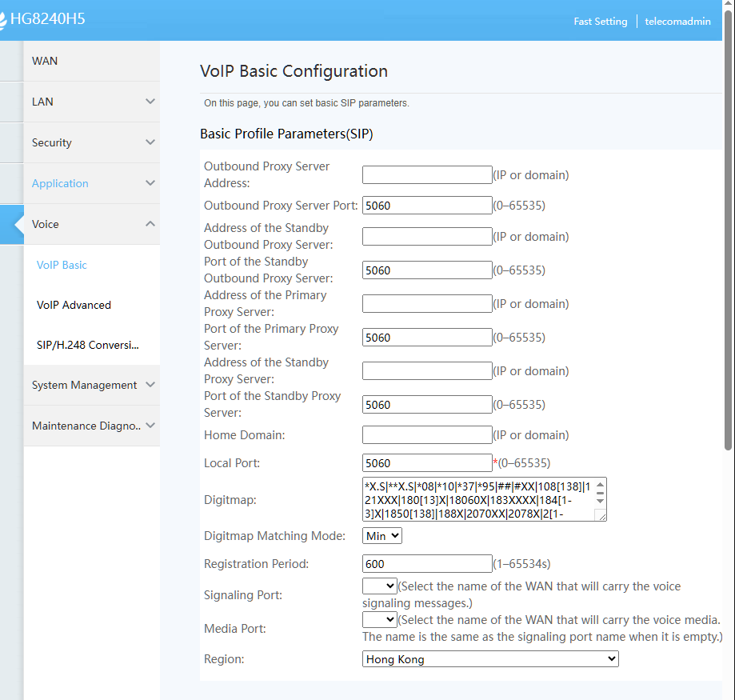Click the telecomadmin account link
The height and width of the screenshot is (700, 735).
pos(677,21)
